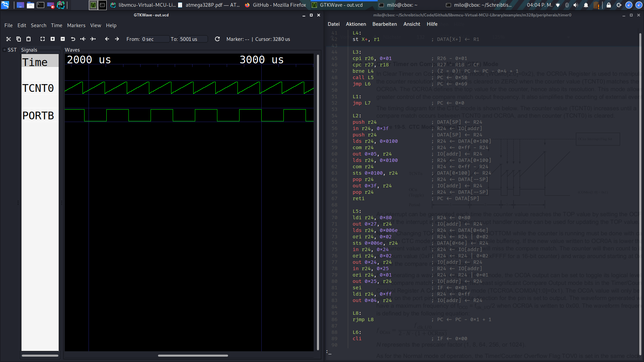Click the Zoom Out minus icon
Image resolution: width=644 pixels, height=362 pixels.
(x=63, y=39)
